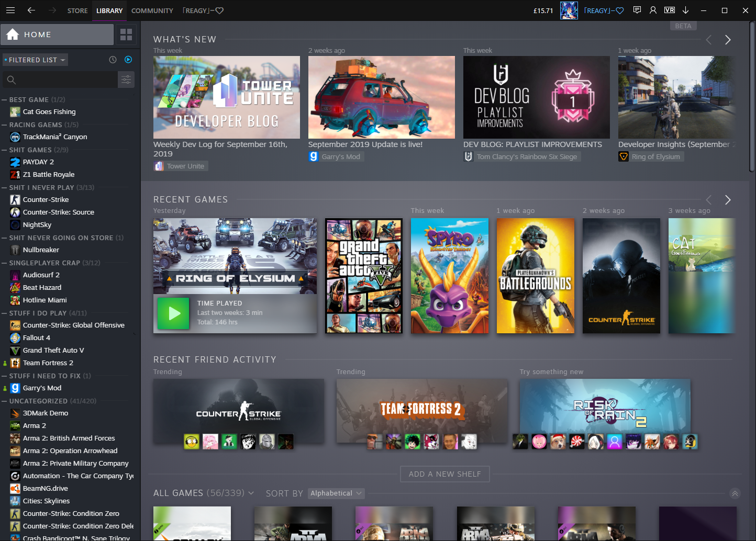Click the profile avatar in top bar
756x541 pixels.
(x=569, y=10)
